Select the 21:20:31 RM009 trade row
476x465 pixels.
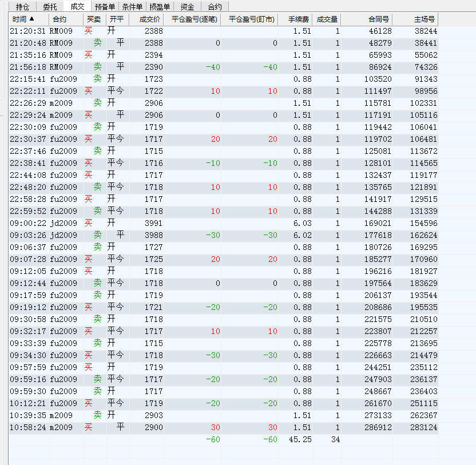224,31
